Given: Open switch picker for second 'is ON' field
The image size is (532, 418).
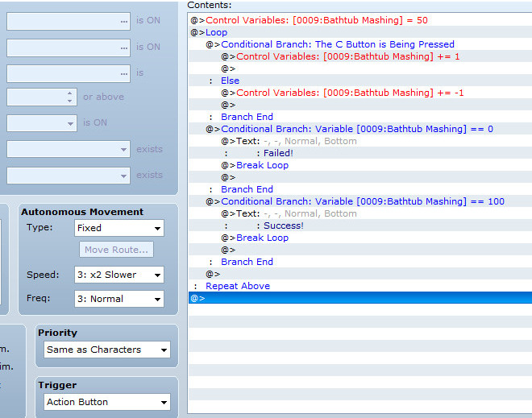Looking at the screenshot, I should (x=124, y=48).
